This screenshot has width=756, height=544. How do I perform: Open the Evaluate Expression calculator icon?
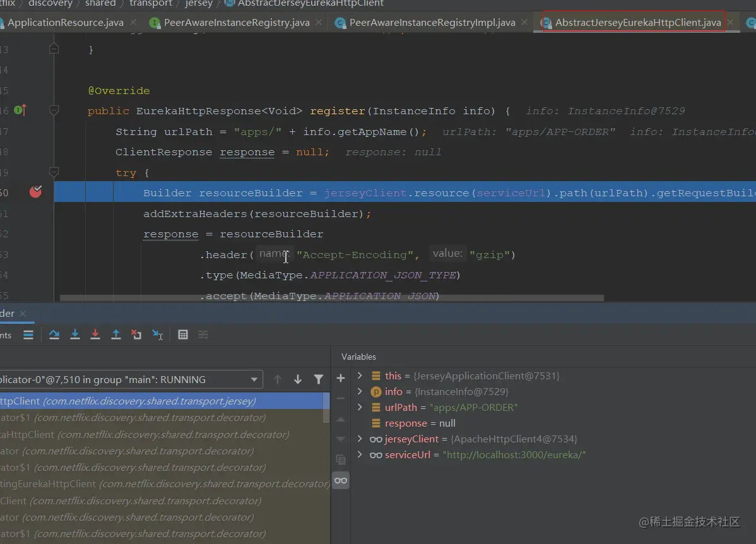coord(183,334)
